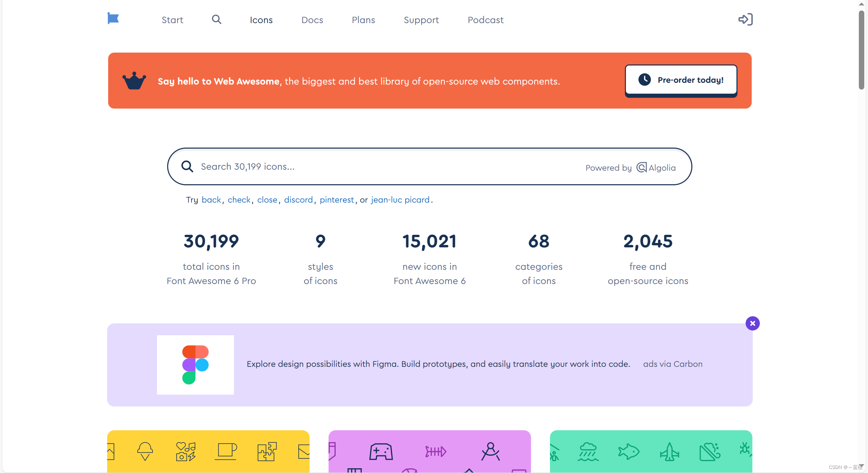The height and width of the screenshot is (473, 868).
Task: Try the 'jean-luc picard' search suggestion
Action: click(x=400, y=200)
